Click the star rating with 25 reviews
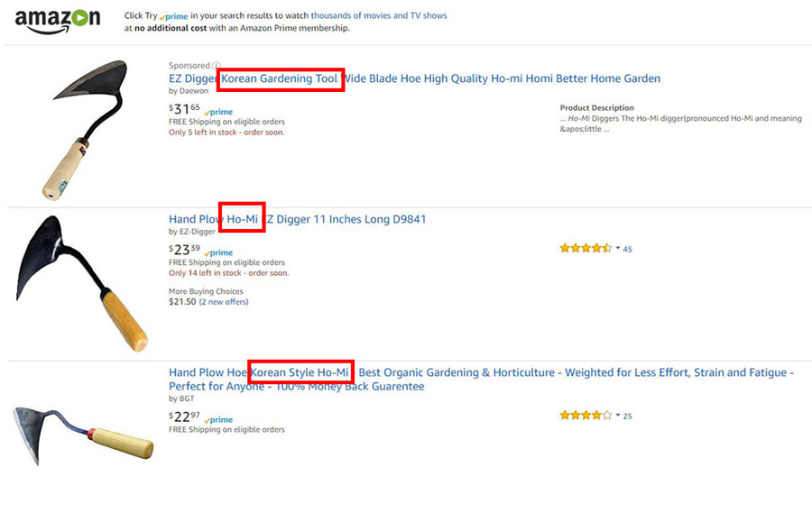 (586, 415)
